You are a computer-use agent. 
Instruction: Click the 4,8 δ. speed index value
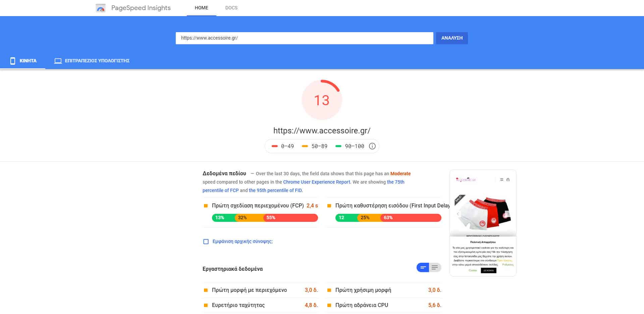coord(311,305)
